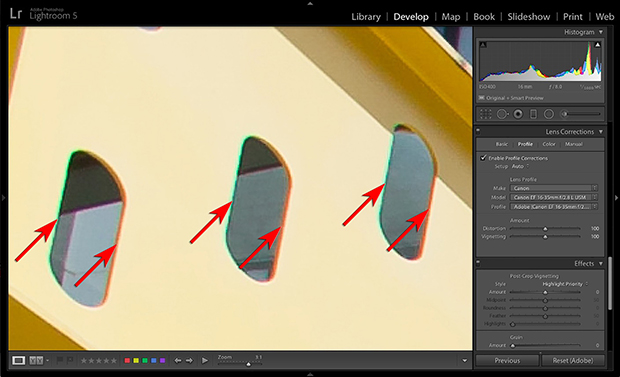The width and height of the screenshot is (620, 377).
Task: Select the Adjustment Brush tool
Action: pos(580,114)
